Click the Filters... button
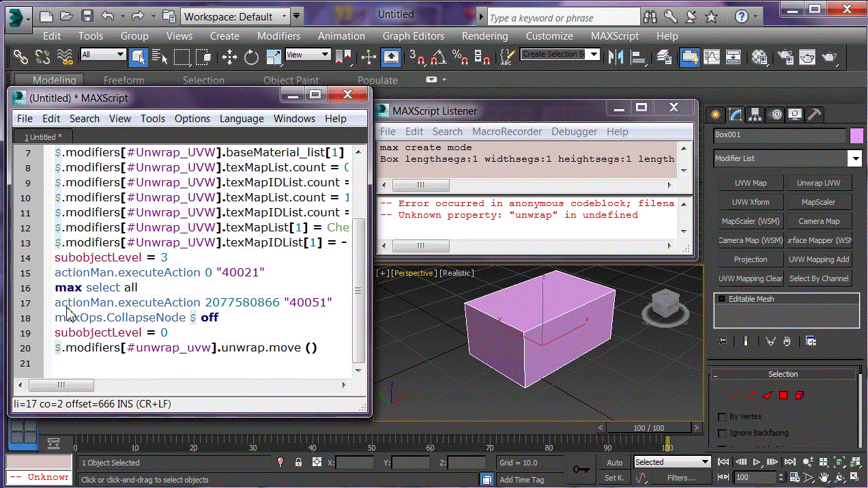 [680, 478]
